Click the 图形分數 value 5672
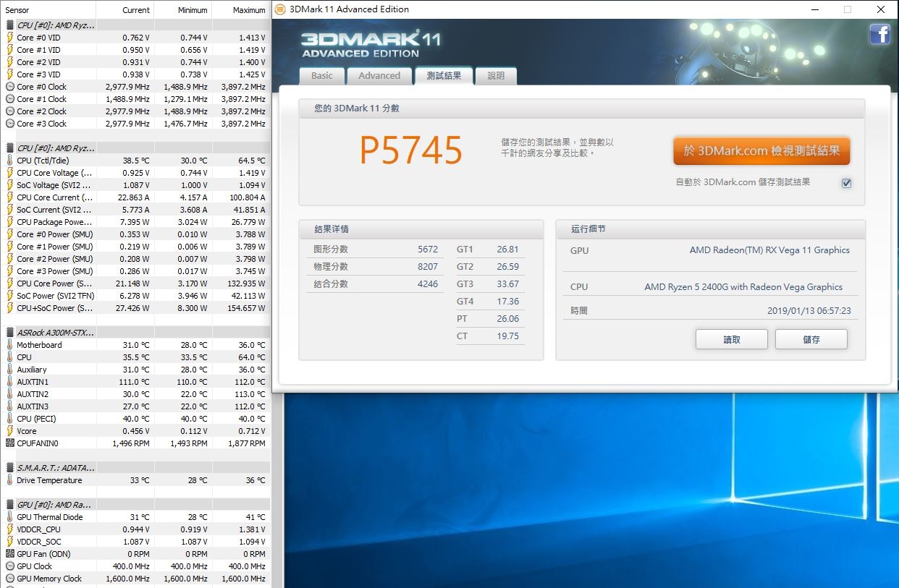The width and height of the screenshot is (899, 588). pyautogui.click(x=428, y=250)
